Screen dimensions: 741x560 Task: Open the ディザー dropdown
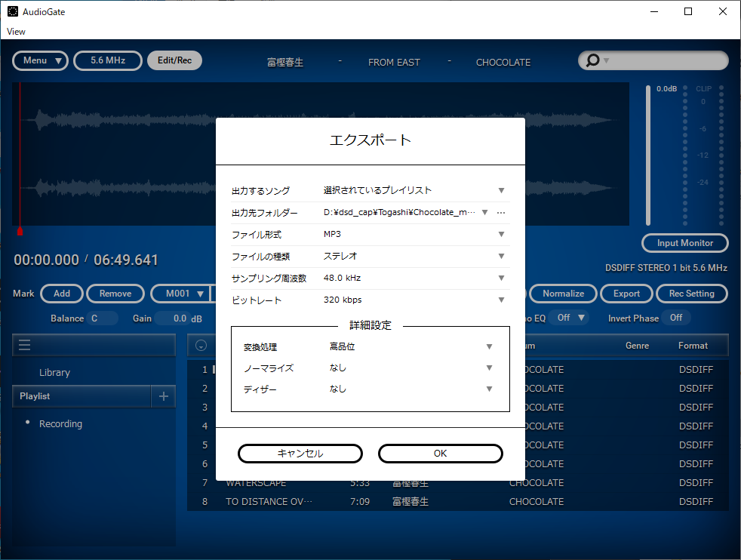(x=489, y=389)
